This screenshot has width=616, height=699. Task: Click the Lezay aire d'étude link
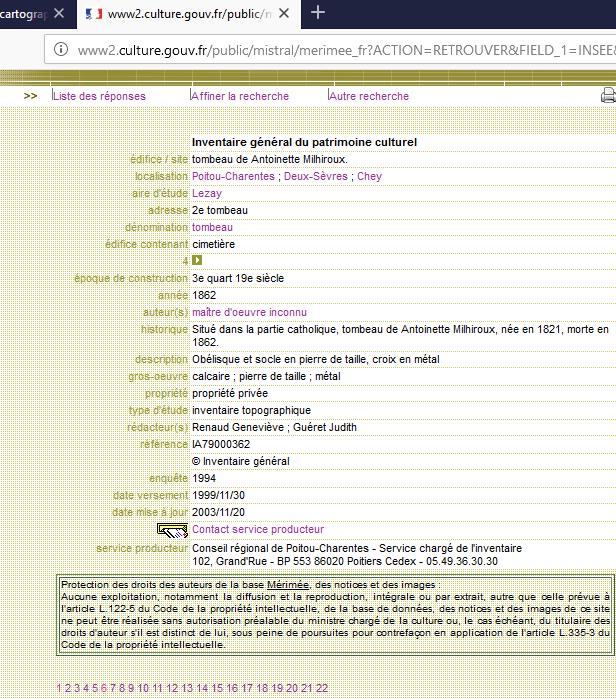207,193
